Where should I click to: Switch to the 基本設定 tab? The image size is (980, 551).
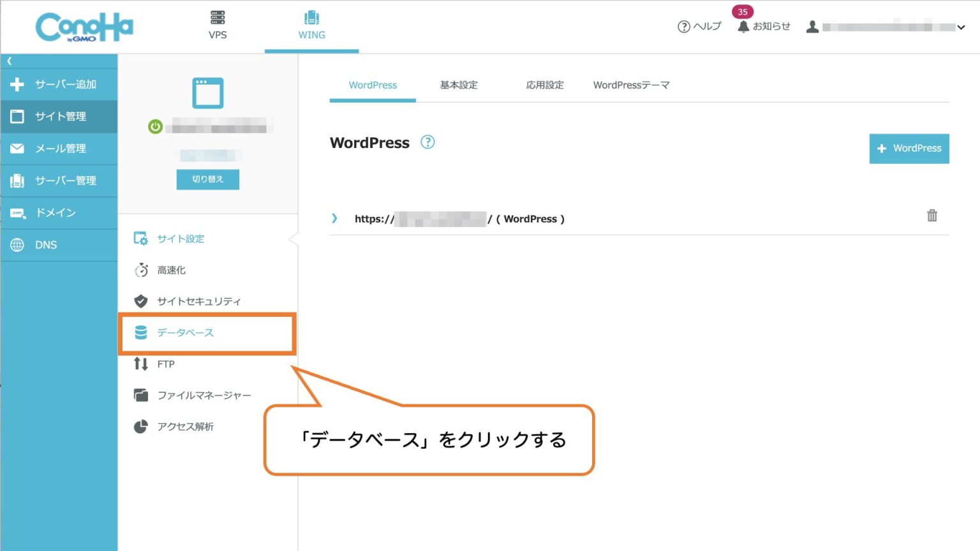458,85
